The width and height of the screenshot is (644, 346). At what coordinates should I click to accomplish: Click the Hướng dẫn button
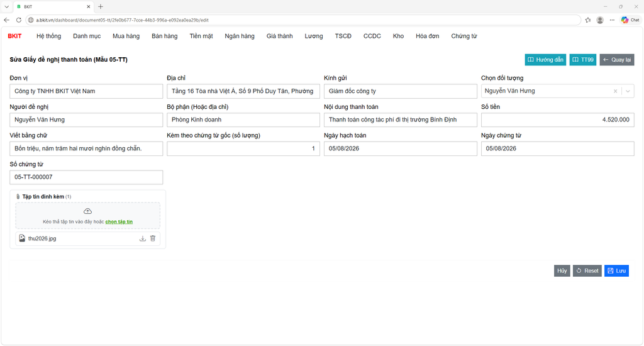(x=545, y=60)
